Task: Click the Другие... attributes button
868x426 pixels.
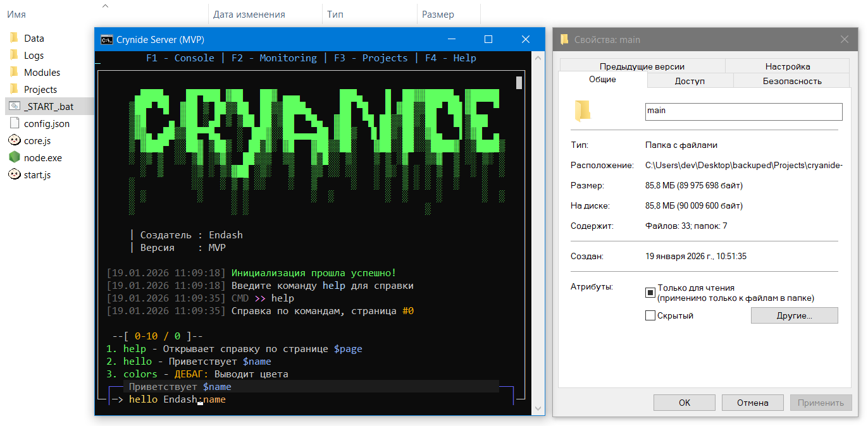Action: coord(794,315)
